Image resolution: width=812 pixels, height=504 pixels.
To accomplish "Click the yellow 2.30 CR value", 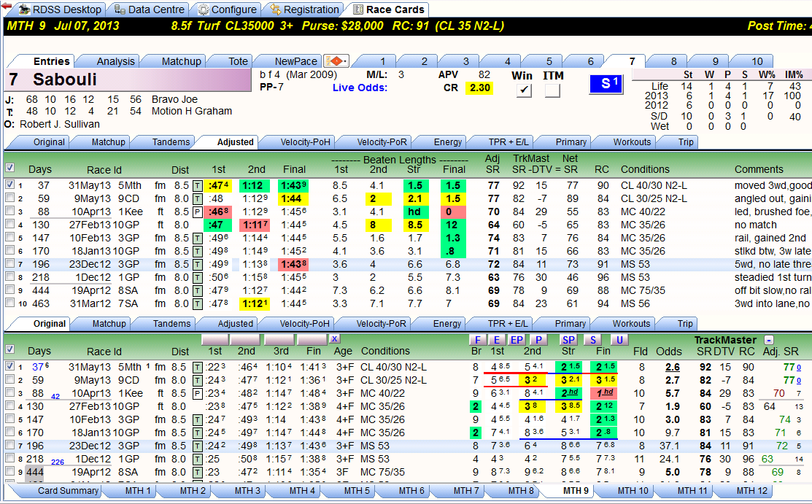I will click(479, 88).
